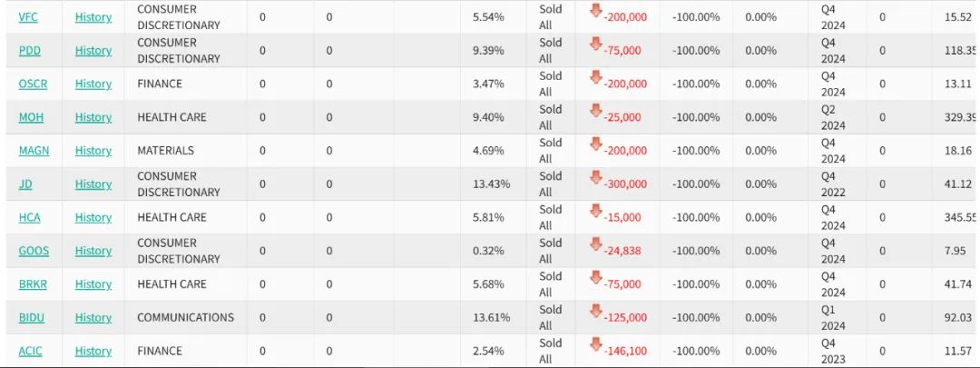
Task: View History for OSCR
Action: [x=93, y=84]
